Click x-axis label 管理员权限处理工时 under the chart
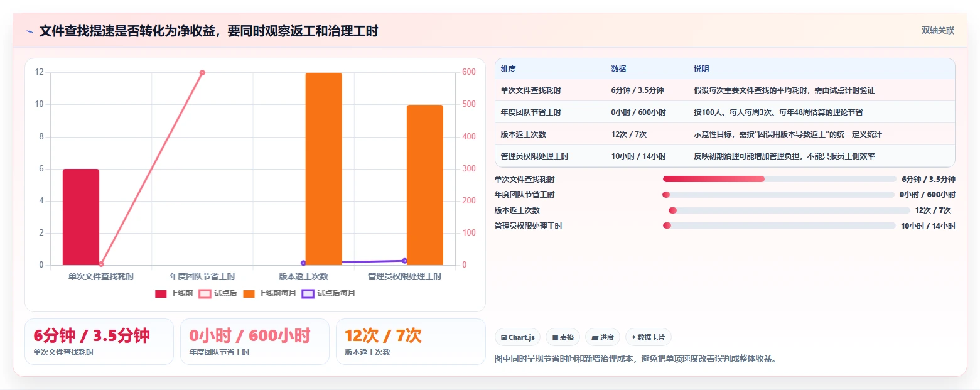Image resolution: width=980 pixels, height=390 pixels. coord(404,276)
